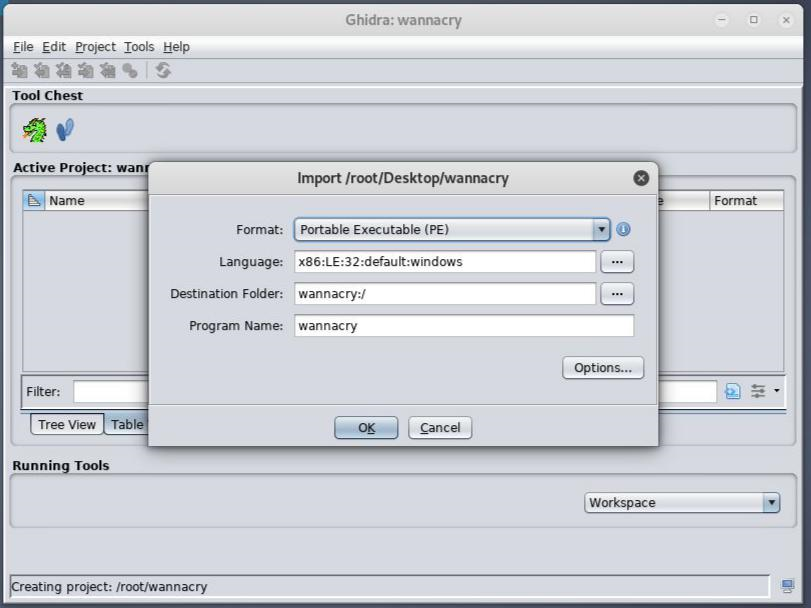The image size is (811, 608).
Task: Click the status bar computer icon
Action: tap(788, 586)
